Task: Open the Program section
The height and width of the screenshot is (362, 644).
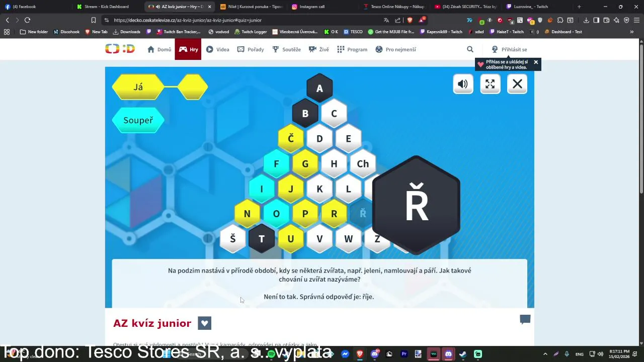Action: [x=352, y=49]
